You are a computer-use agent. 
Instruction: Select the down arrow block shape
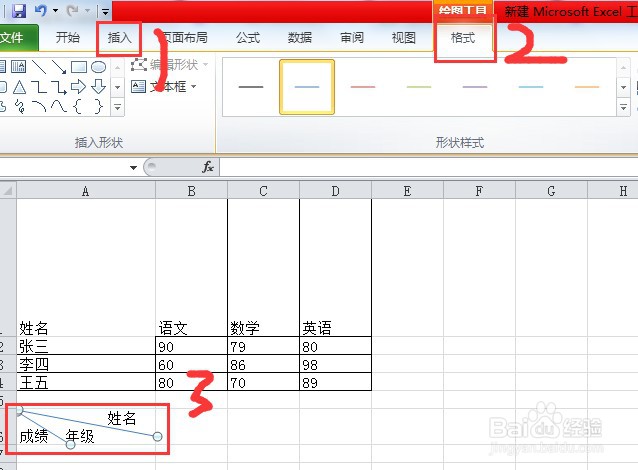[x=98, y=87]
